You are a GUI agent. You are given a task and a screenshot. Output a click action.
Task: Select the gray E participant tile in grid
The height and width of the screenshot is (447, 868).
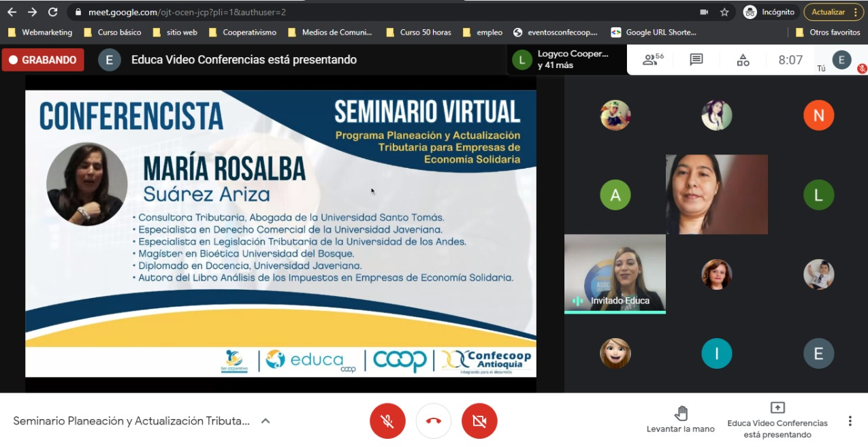point(818,354)
